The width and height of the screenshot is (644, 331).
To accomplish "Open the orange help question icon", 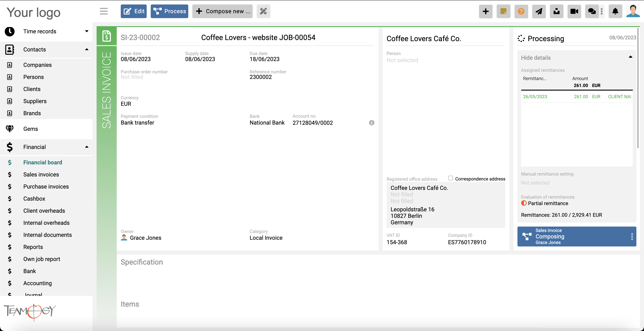I will tap(521, 11).
